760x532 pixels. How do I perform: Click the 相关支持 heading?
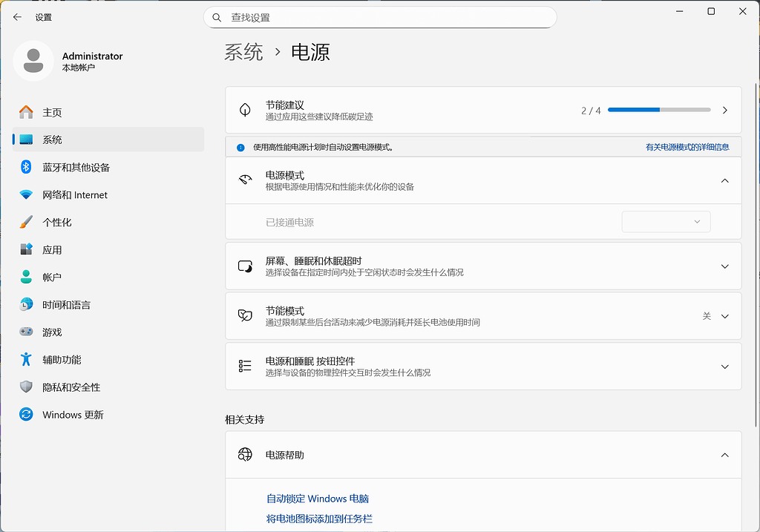[x=245, y=420]
